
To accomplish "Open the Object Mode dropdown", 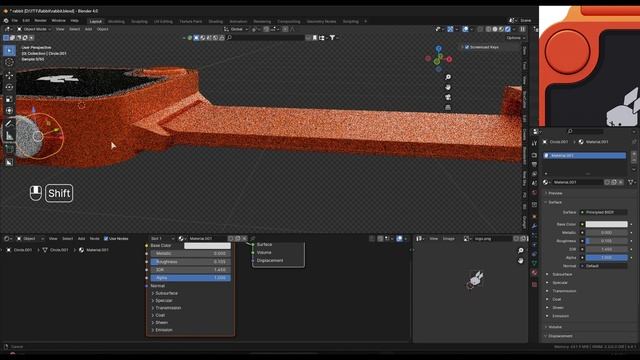I will [x=34, y=29].
